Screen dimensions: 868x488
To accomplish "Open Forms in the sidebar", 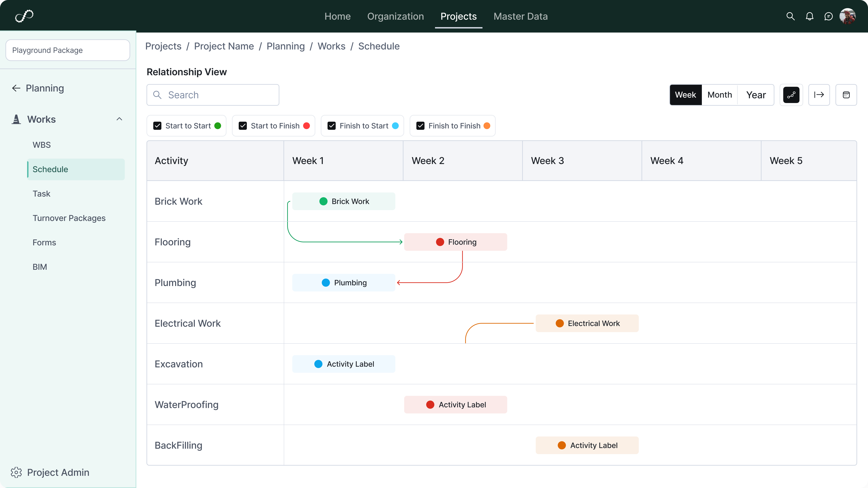I will point(44,242).
